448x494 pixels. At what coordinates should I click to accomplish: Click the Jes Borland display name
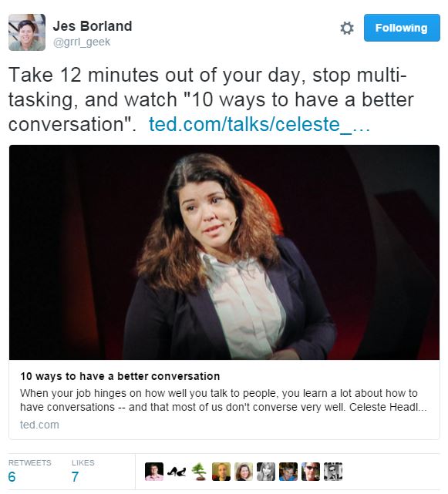click(x=93, y=26)
